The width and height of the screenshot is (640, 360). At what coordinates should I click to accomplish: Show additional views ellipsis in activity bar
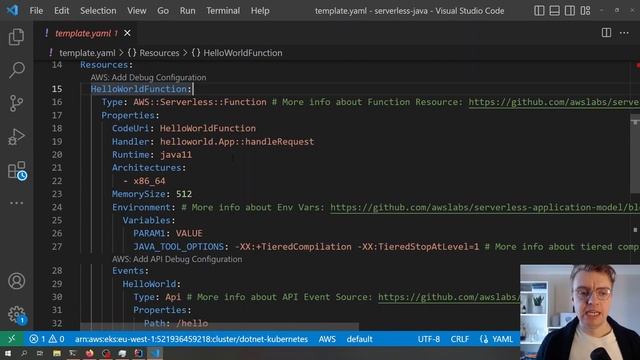coord(16,203)
